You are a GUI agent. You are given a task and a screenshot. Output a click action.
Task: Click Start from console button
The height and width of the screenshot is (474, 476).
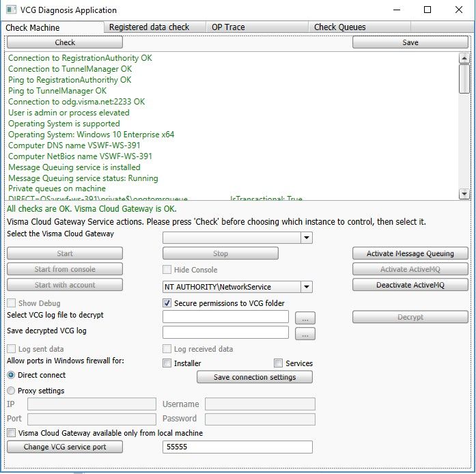[x=65, y=269]
